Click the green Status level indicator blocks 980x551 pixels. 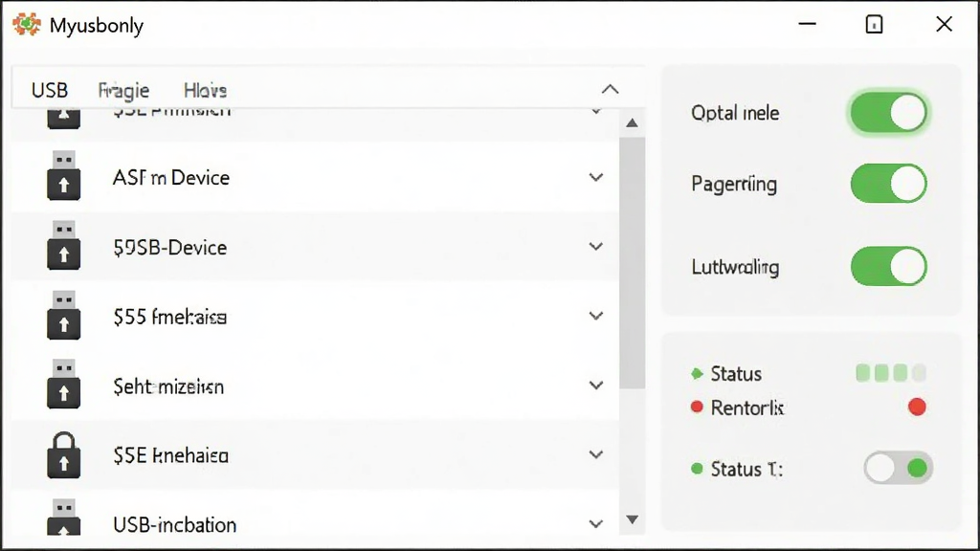(x=891, y=374)
